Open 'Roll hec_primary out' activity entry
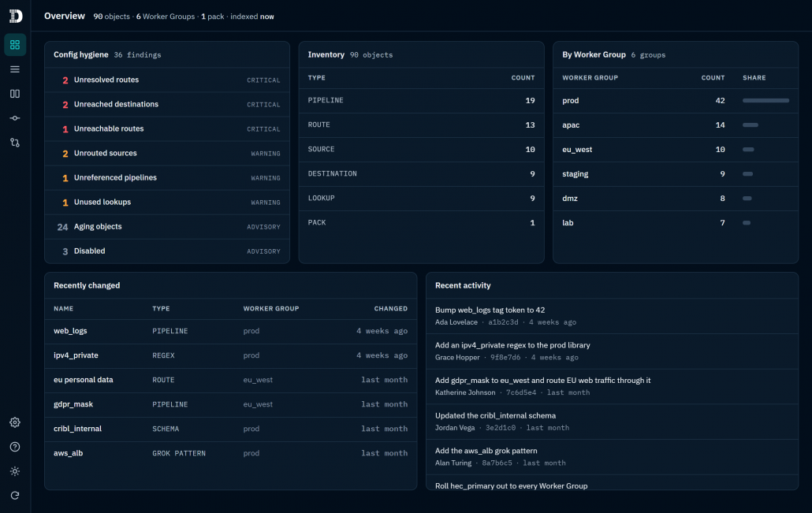Image resolution: width=812 pixels, height=513 pixels. (612, 482)
